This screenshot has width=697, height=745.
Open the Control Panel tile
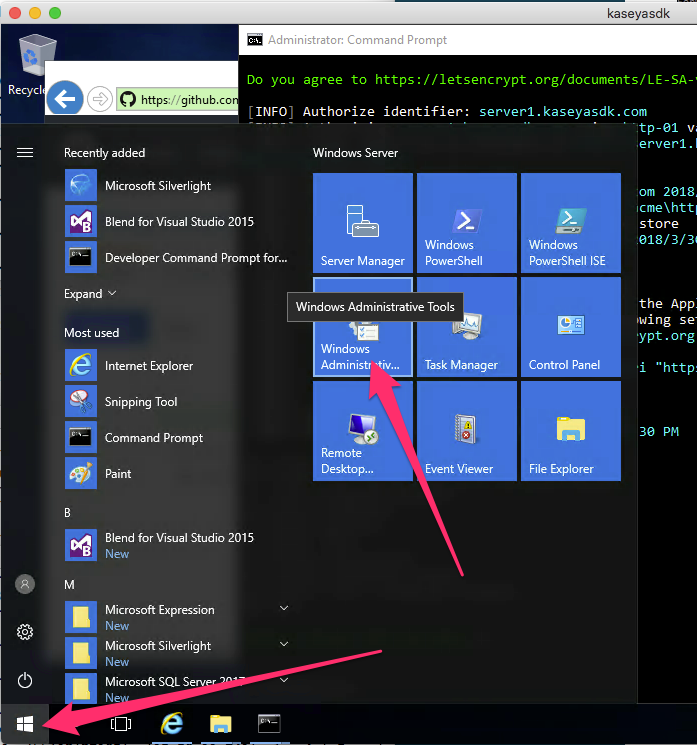(x=571, y=327)
